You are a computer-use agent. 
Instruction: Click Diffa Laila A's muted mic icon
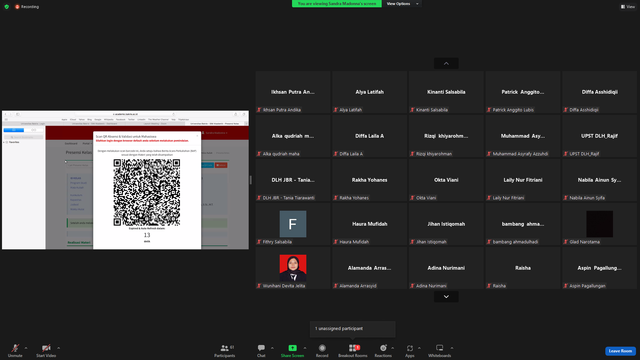tap(336, 154)
